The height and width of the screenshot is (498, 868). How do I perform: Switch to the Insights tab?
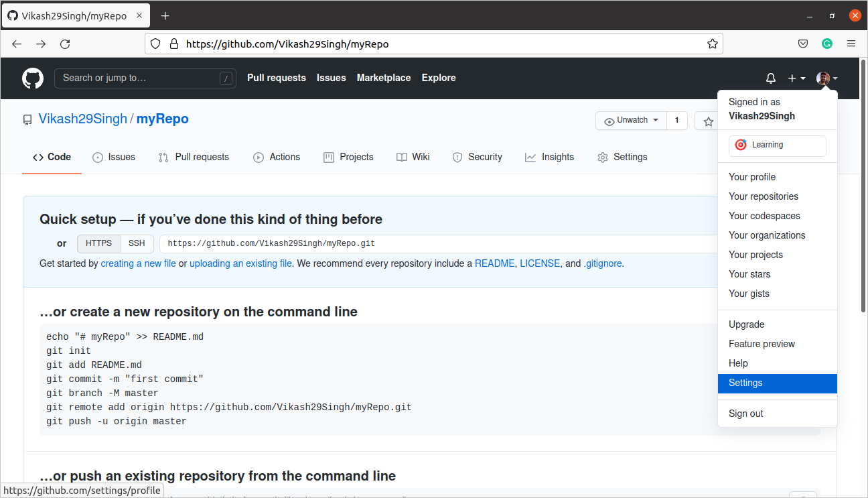point(550,157)
